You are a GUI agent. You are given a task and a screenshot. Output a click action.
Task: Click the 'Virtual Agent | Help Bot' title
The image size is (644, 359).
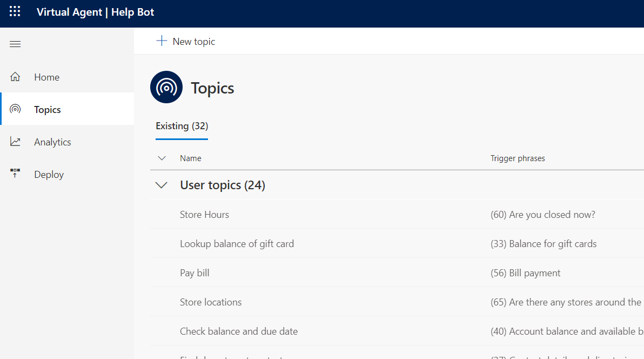(95, 12)
